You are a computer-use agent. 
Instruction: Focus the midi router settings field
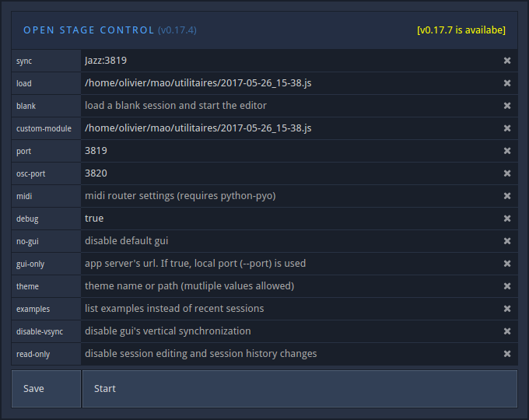click(288, 196)
